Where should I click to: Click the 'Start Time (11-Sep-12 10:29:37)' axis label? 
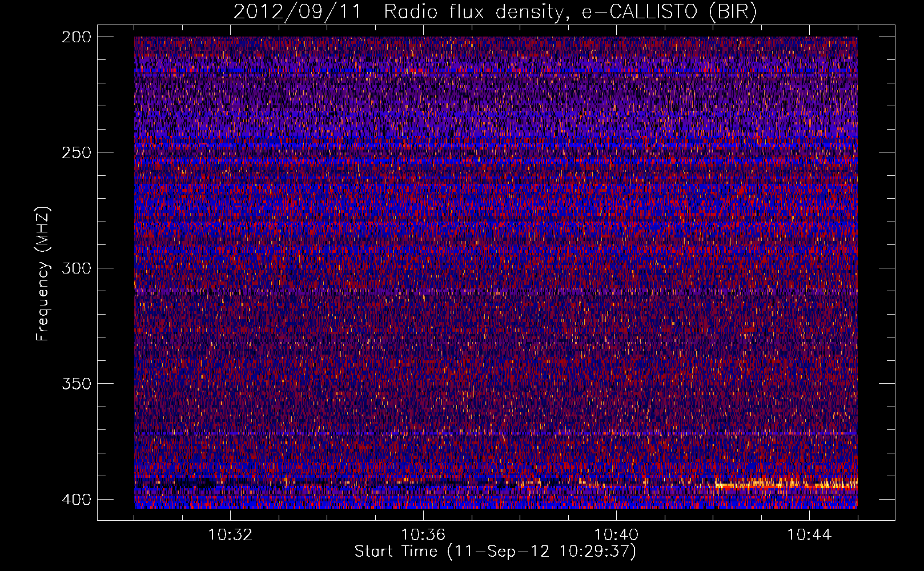[x=495, y=552]
